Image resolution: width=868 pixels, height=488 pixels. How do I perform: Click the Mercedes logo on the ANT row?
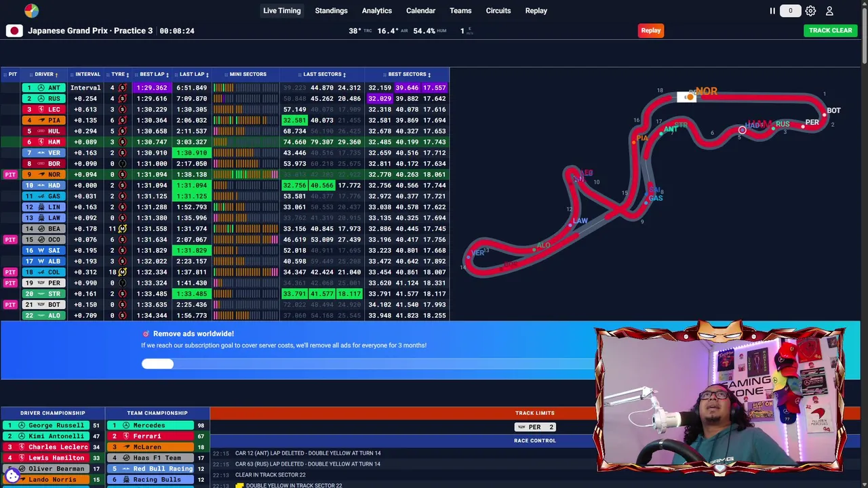click(x=41, y=87)
